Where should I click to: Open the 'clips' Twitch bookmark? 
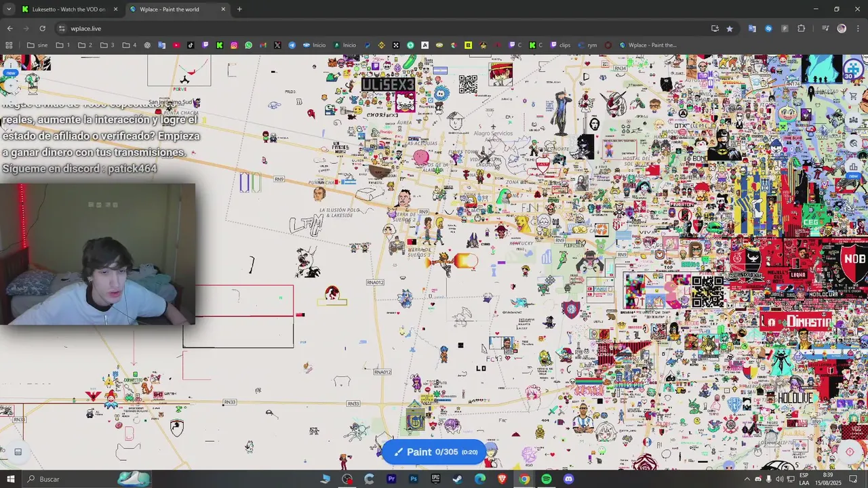click(560, 45)
